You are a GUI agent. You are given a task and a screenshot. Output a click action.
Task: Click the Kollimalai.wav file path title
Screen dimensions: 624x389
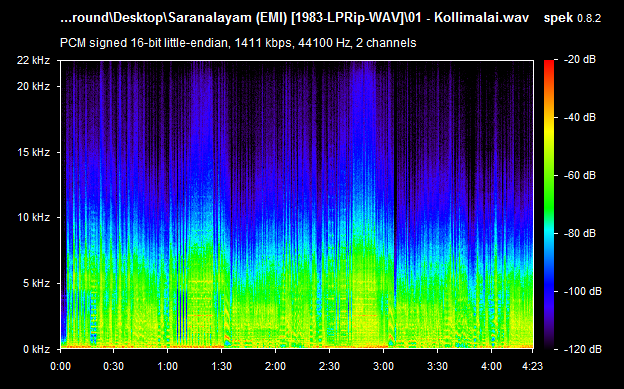294,18
